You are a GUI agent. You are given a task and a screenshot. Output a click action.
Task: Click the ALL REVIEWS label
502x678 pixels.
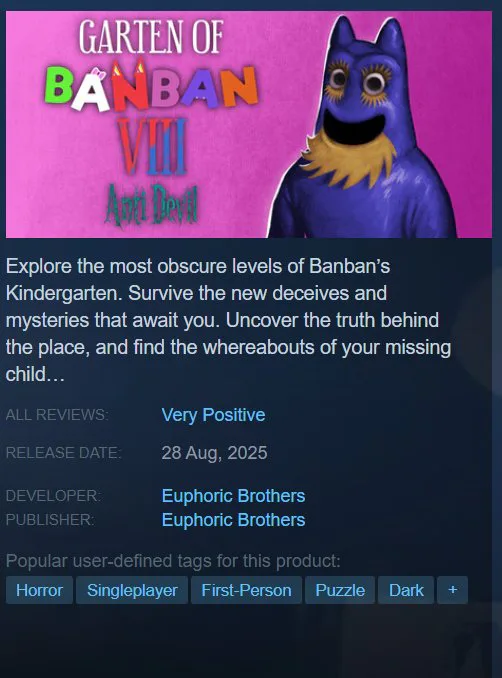[x=57, y=415]
